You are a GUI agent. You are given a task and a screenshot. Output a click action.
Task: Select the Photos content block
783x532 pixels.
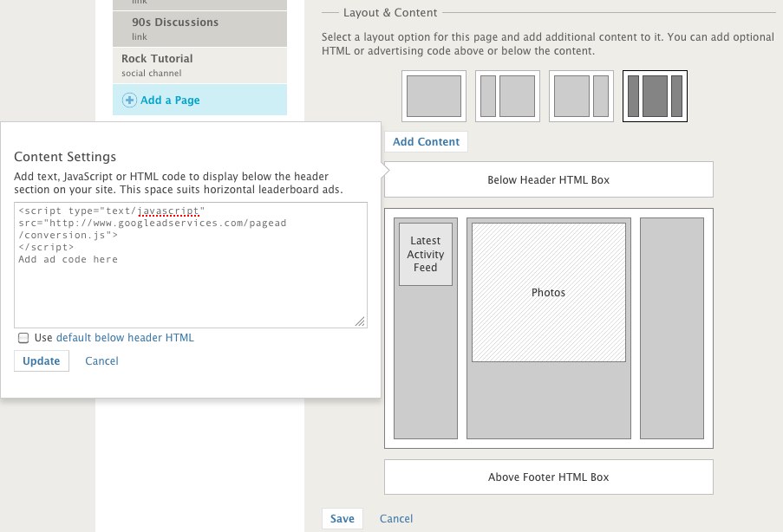[x=549, y=293]
